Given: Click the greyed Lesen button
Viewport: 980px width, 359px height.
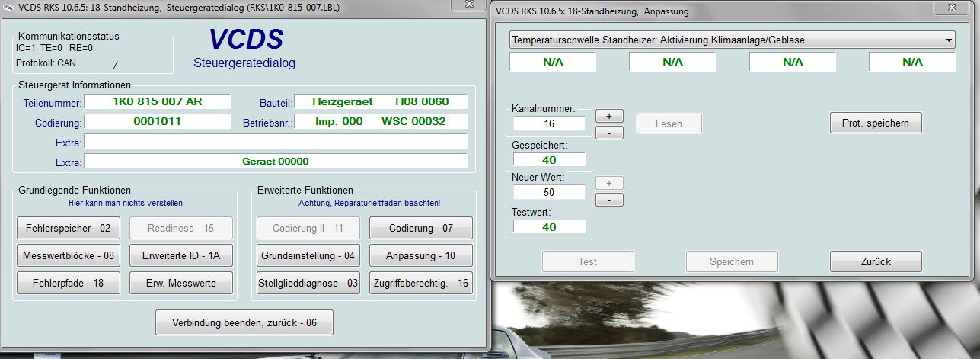Looking at the screenshot, I should pyautogui.click(x=669, y=123).
